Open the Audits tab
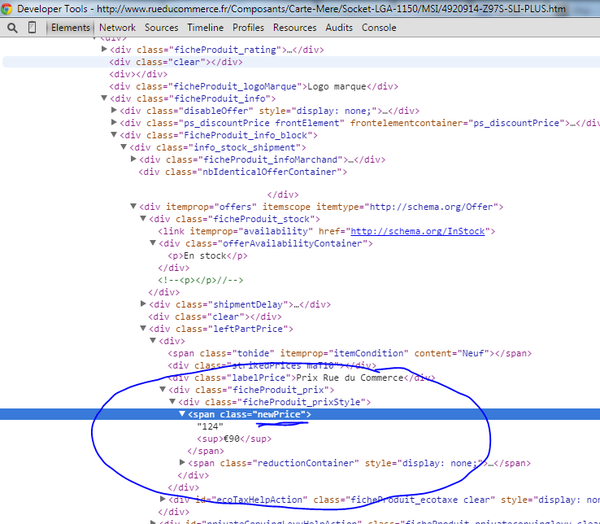The width and height of the screenshot is (600, 524). (x=339, y=28)
